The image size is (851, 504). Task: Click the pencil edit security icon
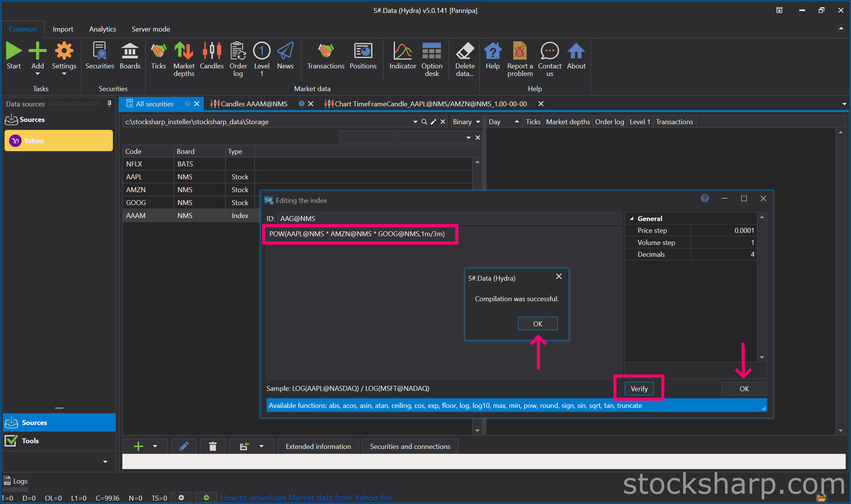[x=184, y=446]
